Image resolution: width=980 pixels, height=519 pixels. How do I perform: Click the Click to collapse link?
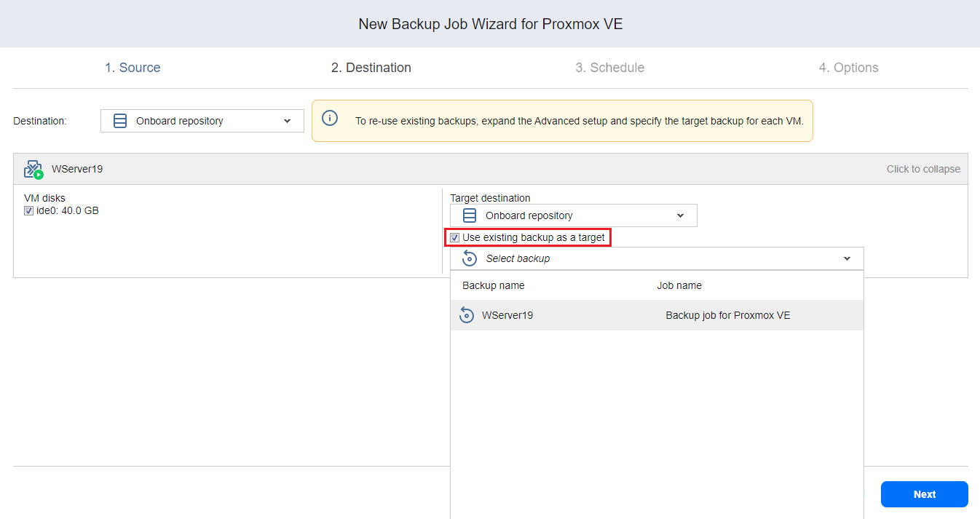(x=922, y=169)
